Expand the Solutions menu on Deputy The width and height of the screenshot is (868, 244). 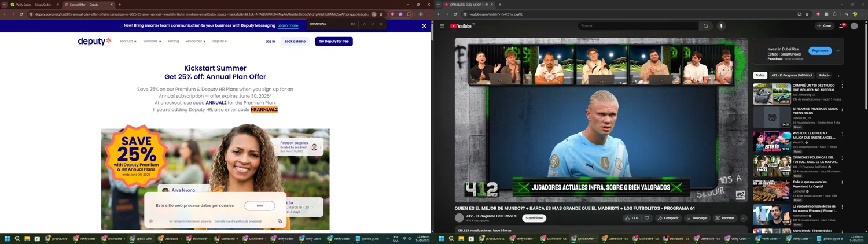point(152,41)
